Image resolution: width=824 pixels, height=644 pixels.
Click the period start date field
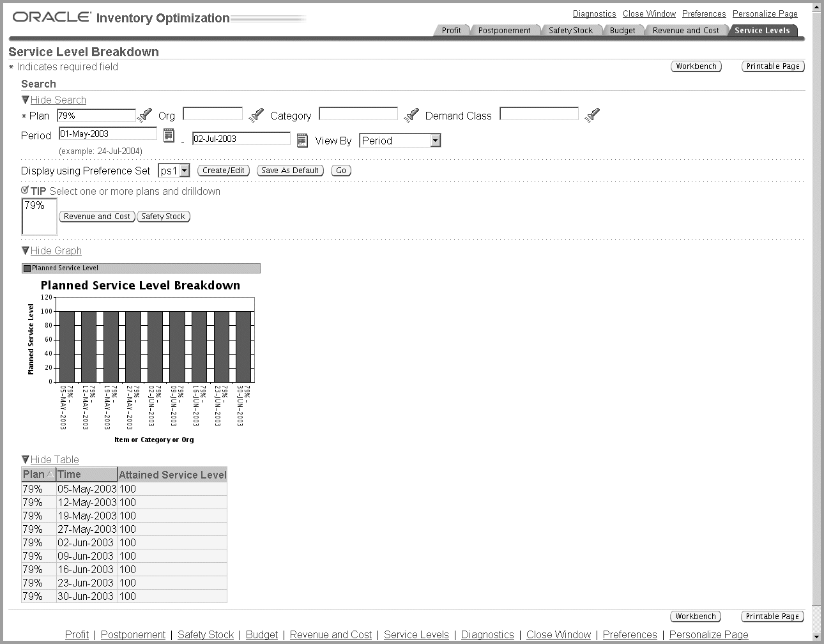[x=107, y=134]
